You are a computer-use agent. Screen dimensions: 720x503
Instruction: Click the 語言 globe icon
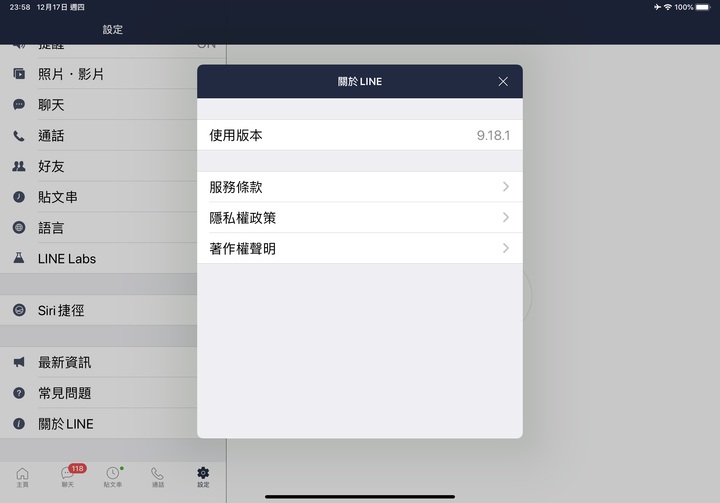coord(19,228)
